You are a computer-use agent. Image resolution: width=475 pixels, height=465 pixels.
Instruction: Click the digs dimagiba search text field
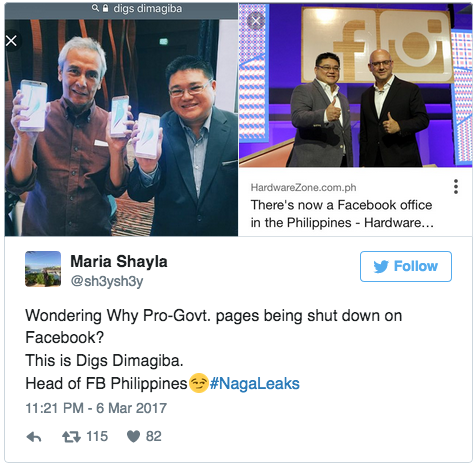148,8
